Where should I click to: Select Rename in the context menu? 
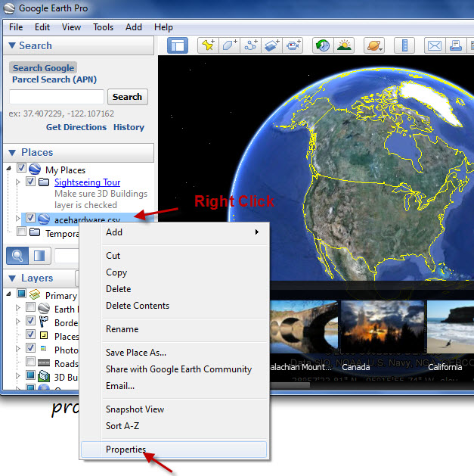coord(175,329)
